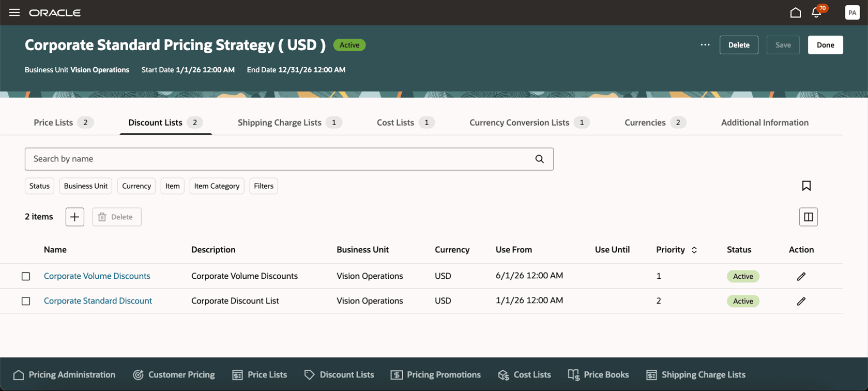Open the Filters chip
868x391 pixels.
click(264, 186)
